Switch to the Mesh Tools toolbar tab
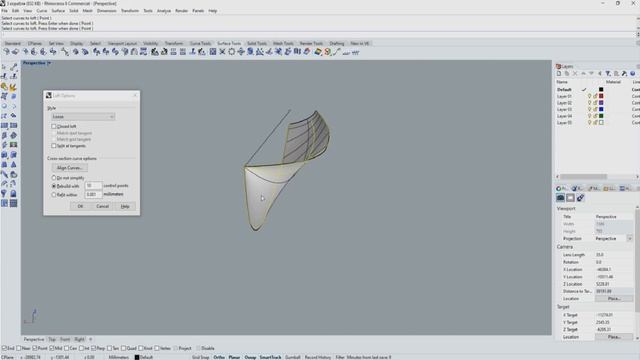 pyautogui.click(x=283, y=43)
